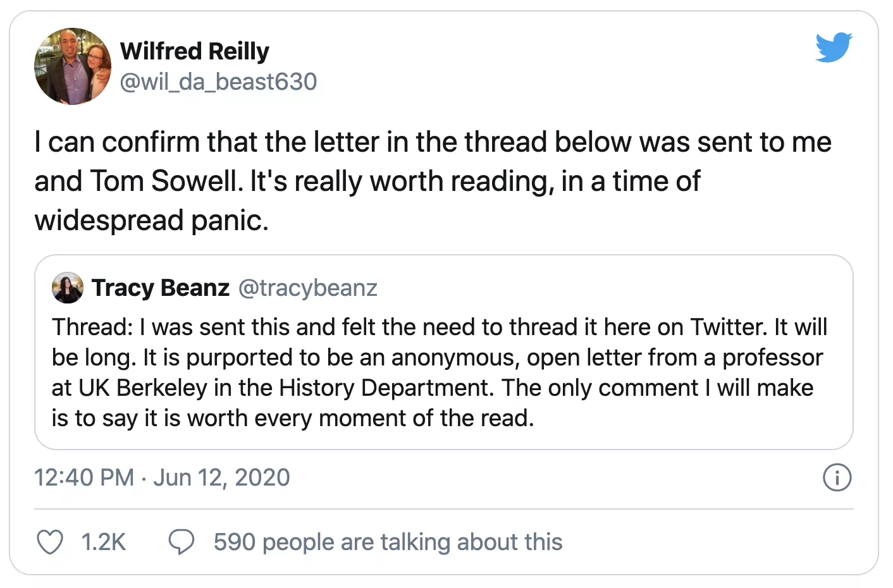Click the "widespread panic." line of the tweet
893x588 pixels.
coord(152,220)
